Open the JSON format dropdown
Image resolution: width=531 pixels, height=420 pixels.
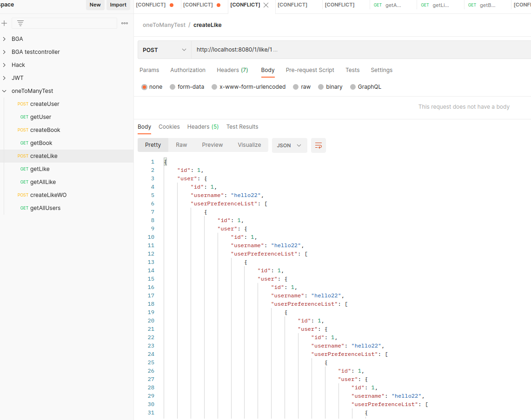(289, 145)
